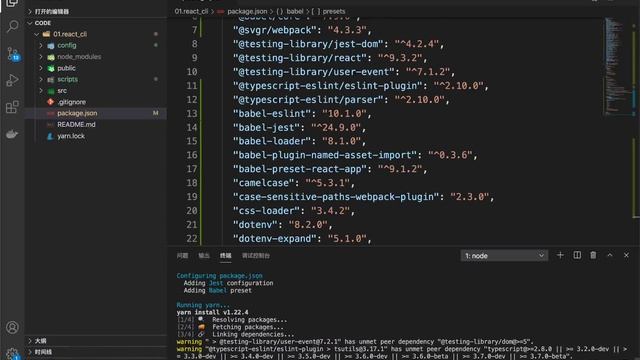Click "@typescript-eslint/parser" key text

tap(308, 100)
